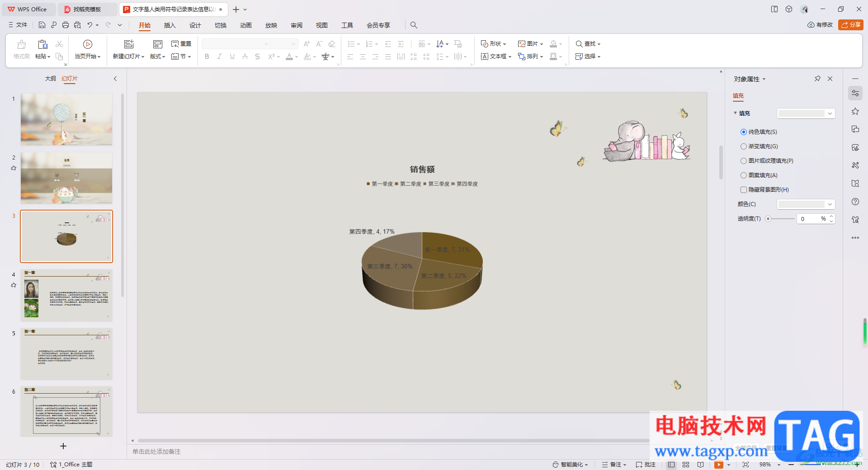Click the Smart Beautify button in status bar
868x470 pixels.
[x=571, y=465]
